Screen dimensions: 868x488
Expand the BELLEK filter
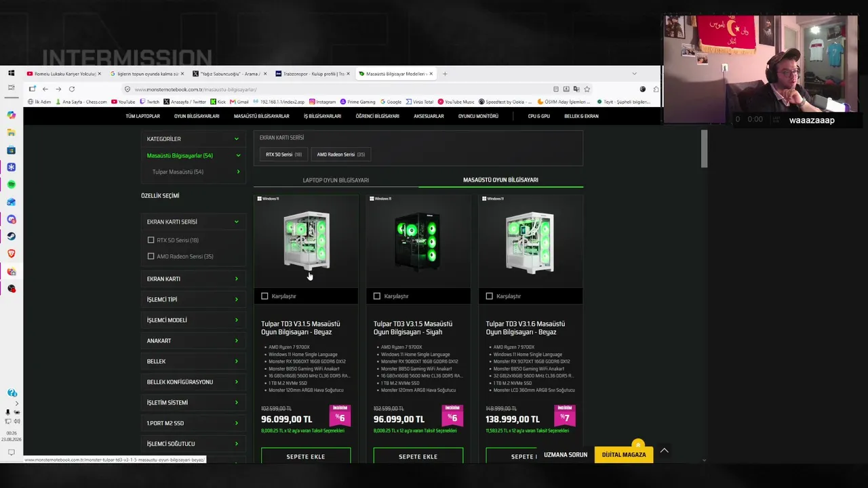point(193,361)
